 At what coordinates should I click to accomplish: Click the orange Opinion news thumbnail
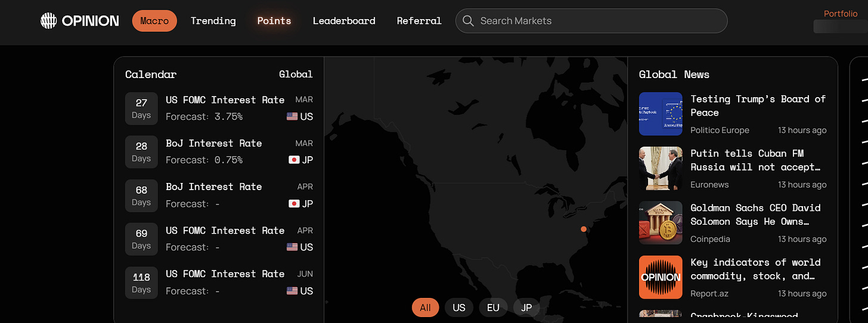(661, 277)
